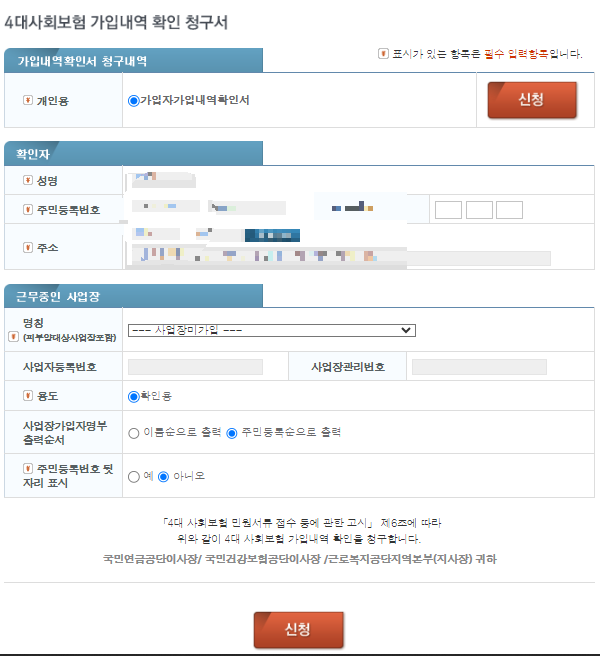600x656 pixels.
Task: Click the 확인자 section header
Action: point(133,154)
